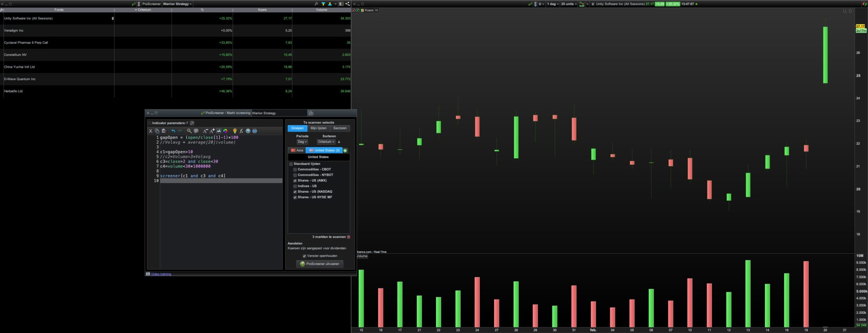868x333 pixels.
Task: Sort results by the Koers column header
Action: coord(262,10)
